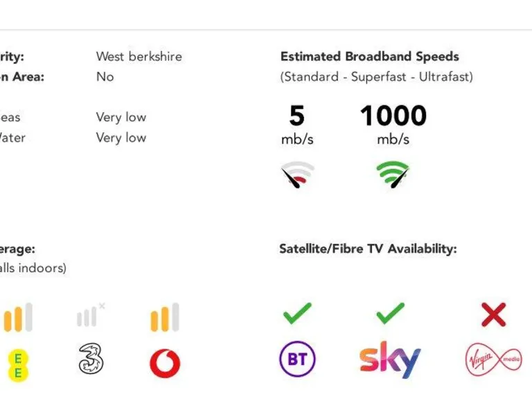The image size is (532, 399).
Task: Click the no-signal bars above Three
Action: pyautogui.click(x=90, y=316)
